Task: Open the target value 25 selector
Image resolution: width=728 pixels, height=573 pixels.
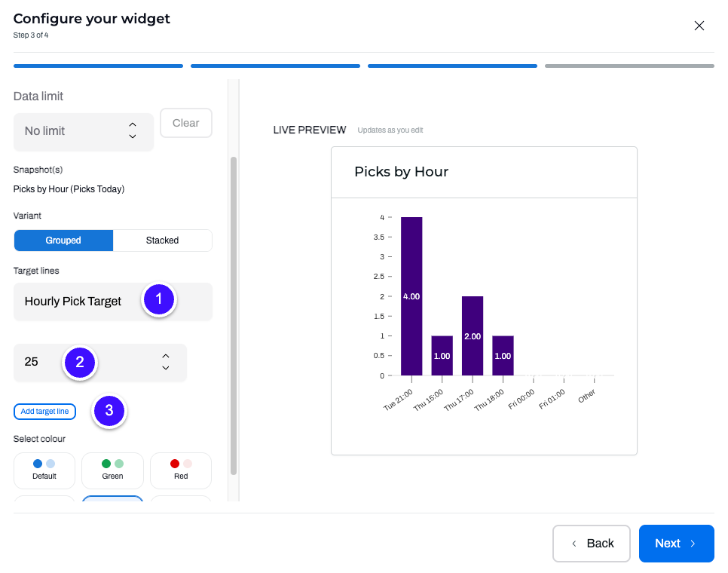Action: point(100,363)
